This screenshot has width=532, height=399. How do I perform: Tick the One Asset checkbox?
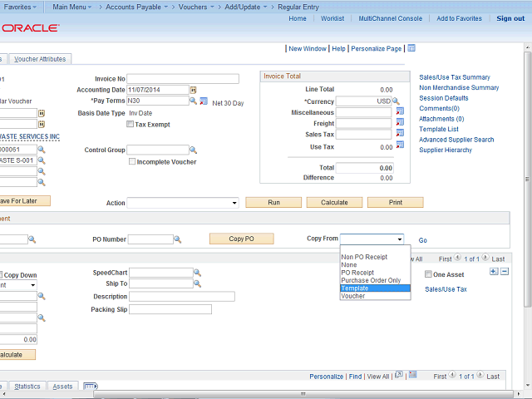[428, 274]
